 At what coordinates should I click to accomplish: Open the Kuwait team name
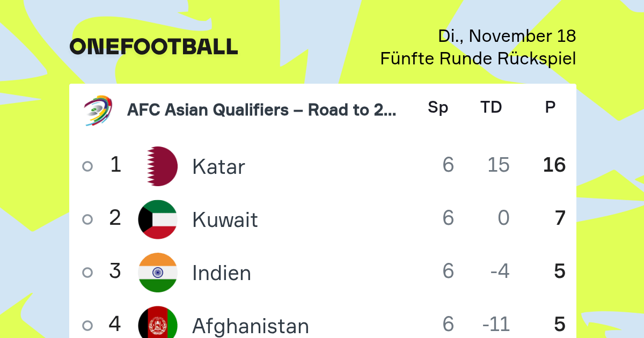(x=225, y=220)
